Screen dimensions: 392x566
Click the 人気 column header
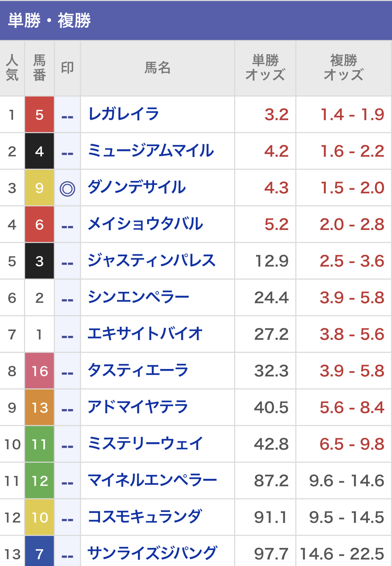12,68
